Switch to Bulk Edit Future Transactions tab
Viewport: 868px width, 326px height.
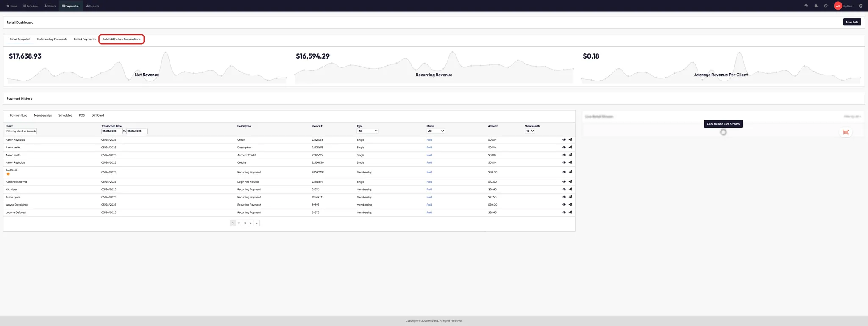tap(121, 39)
